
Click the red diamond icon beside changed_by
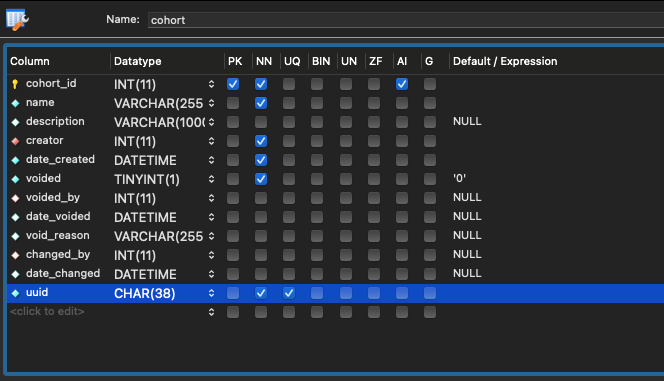16,255
